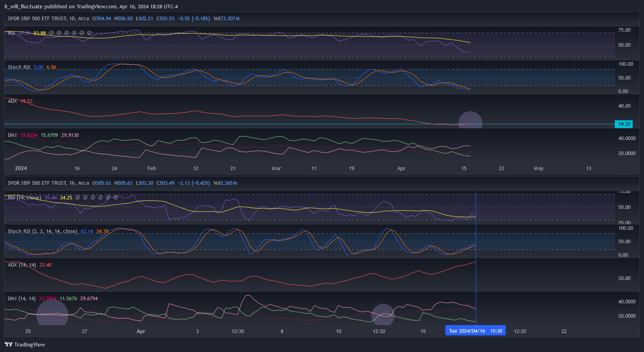Click Mar on the daily time axis
This screenshot has width=644, height=352.
click(x=277, y=168)
